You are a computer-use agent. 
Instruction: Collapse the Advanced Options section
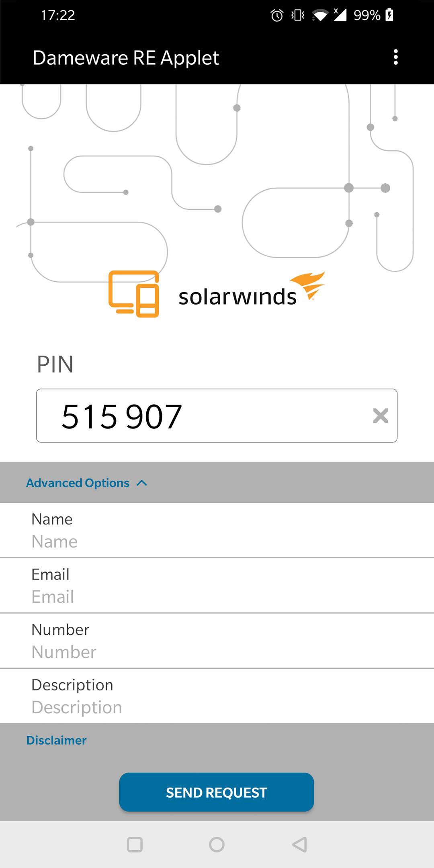pyautogui.click(x=78, y=483)
